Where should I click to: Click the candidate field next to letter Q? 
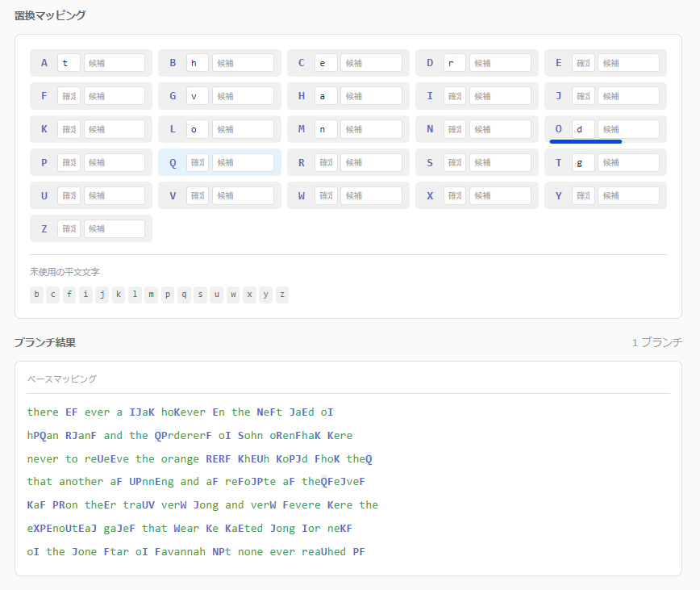tap(243, 163)
